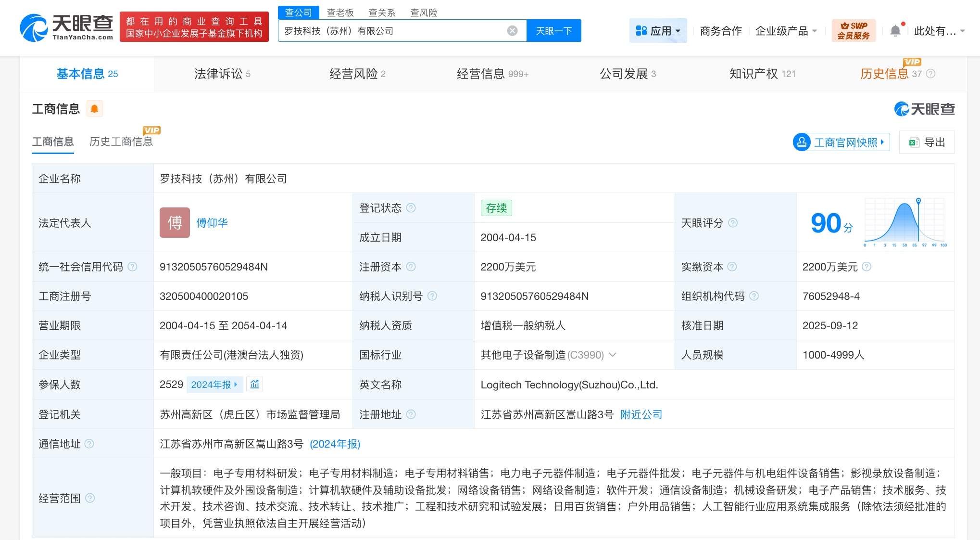Screen dimensions: 980x540
Task: Select the 查风险 search mode
Action: coord(424,13)
